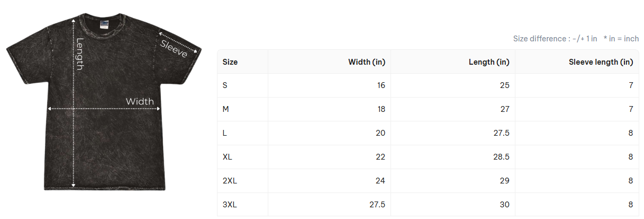
Task: Select the L size row label
Action: [225, 133]
